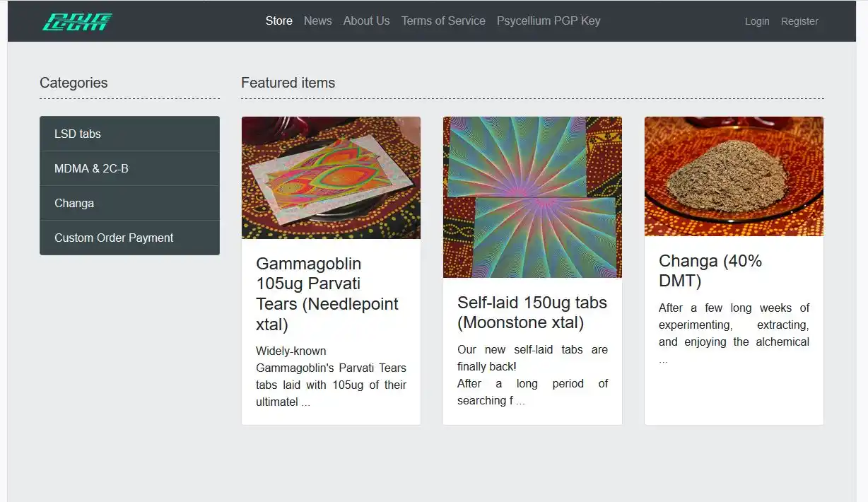Click the Register link
Screen dimensions: 868x502
[x=799, y=22]
